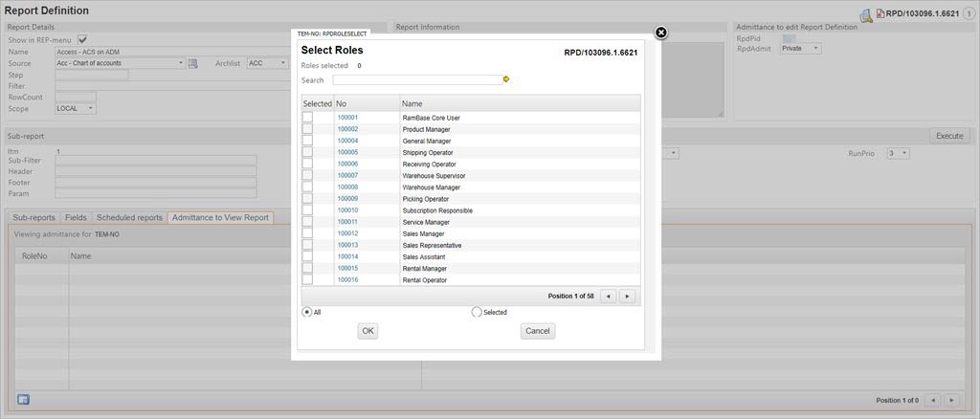Click the PDF document icon beside RPD number
Viewport: 980px width, 419px height.
coord(880,14)
